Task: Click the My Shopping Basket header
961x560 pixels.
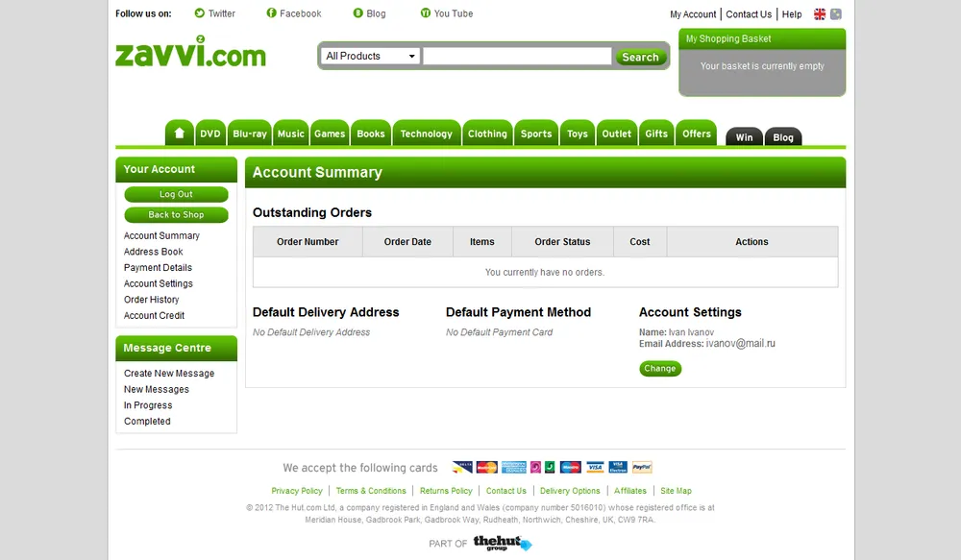Action: click(x=762, y=38)
